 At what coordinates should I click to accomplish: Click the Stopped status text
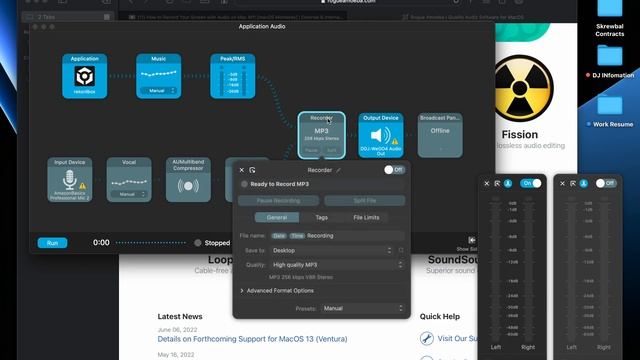(217, 243)
